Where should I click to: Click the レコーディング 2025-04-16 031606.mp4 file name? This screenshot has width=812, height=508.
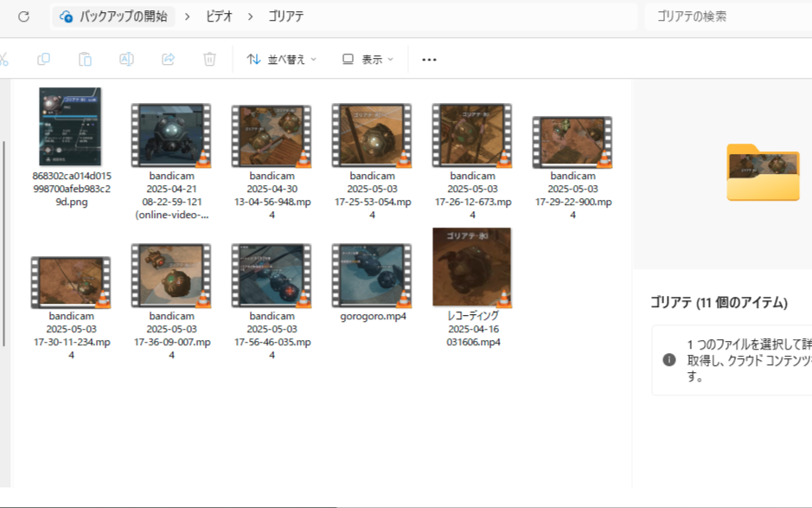[473, 329]
